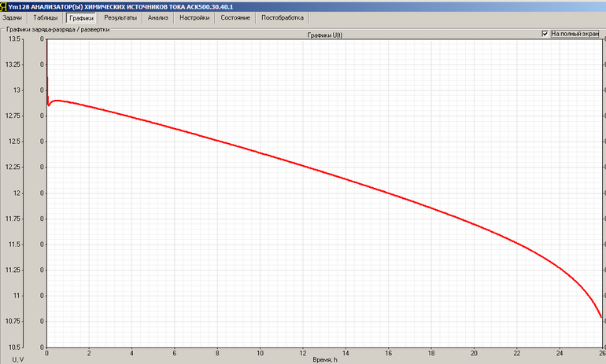Switch to the Состояние tab
The width and height of the screenshot is (606, 364).
(235, 18)
